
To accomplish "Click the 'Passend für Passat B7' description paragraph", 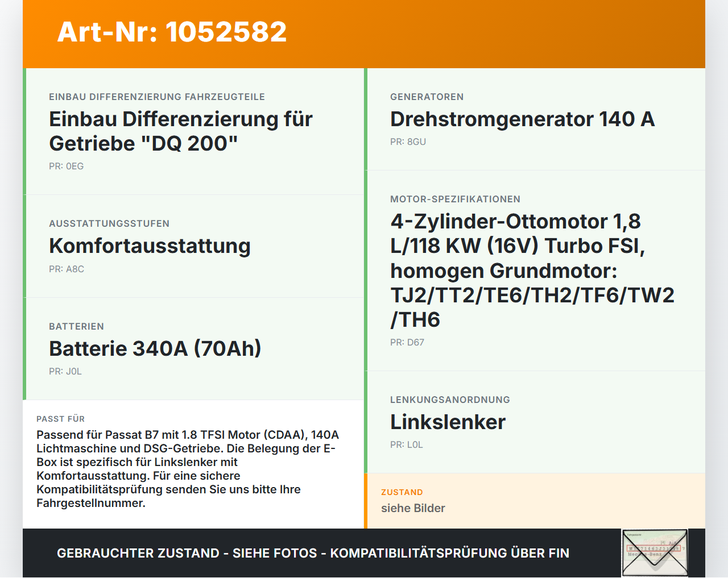I will [x=188, y=469].
